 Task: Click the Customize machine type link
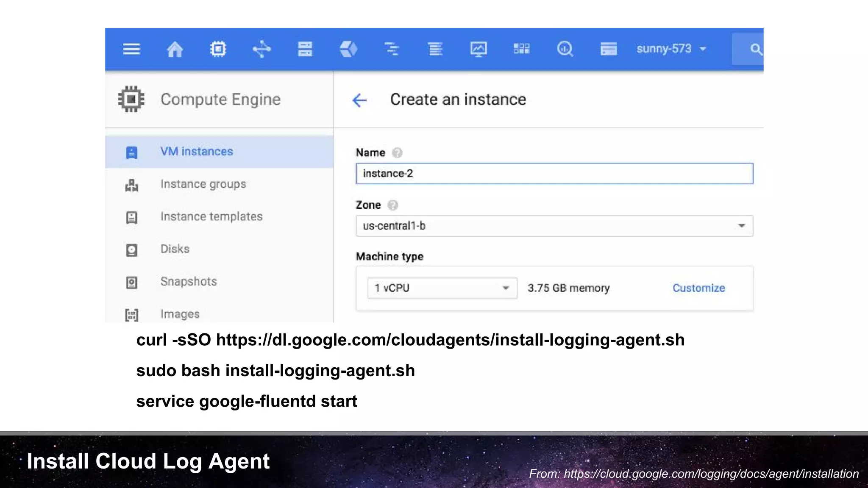click(x=698, y=288)
